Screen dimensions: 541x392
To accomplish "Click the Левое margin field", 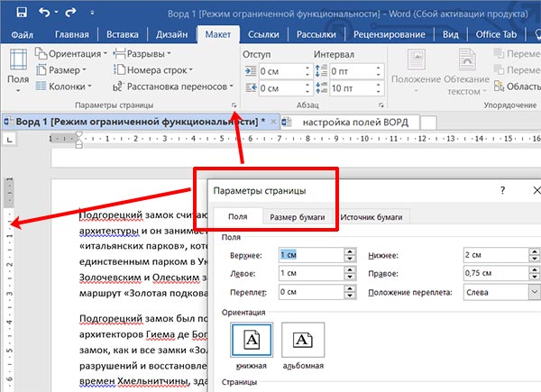I will tap(312, 273).
